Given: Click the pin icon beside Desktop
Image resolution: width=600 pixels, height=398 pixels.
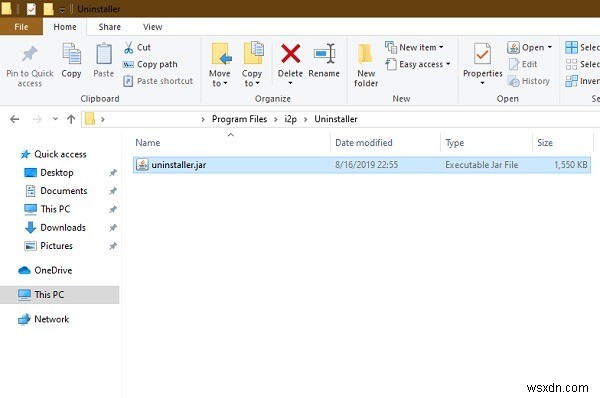Looking at the screenshot, I should [x=113, y=173].
